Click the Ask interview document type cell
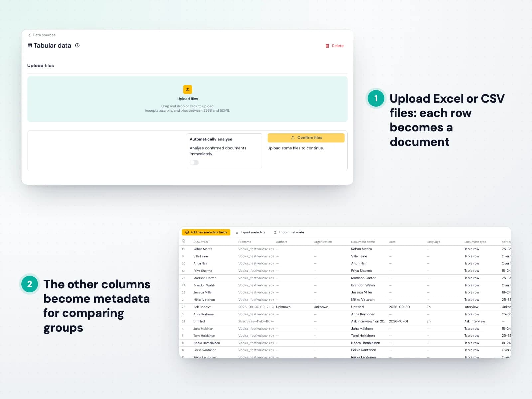Image resolution: width=532 pixels, height=399 pixels. click(474, 321)
